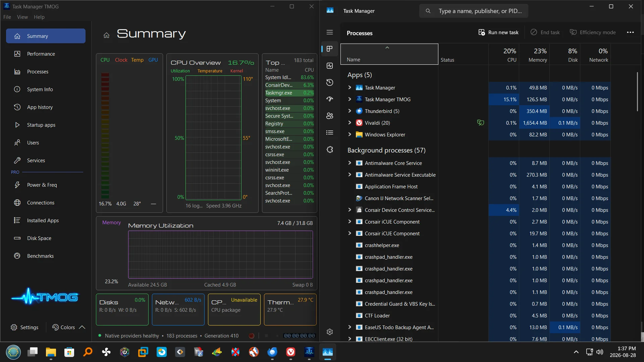The image size is (644, 362).
Task: Open the Users icon in Task Manager's rail
Action: pyautogui.click(x=330, y=116)
